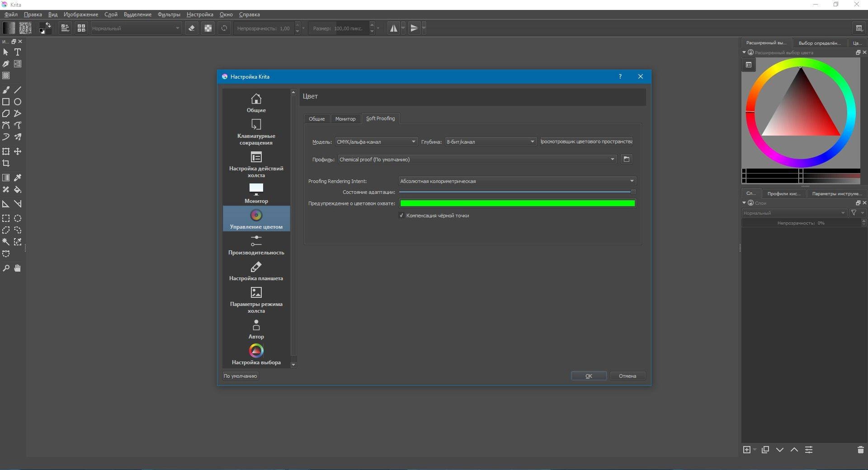868x470 pixels.
Task: Click the opacity field in toolbar
Action: 264,28
